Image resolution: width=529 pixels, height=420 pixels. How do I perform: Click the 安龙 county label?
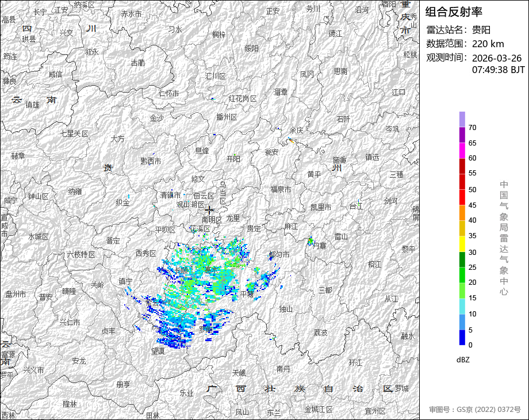click(79, 361)
